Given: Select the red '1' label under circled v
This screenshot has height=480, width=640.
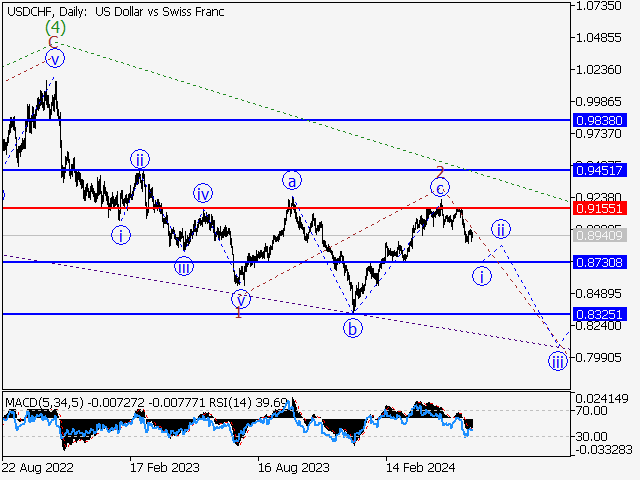Looking at the screenshot, I should tap(239, 312).
